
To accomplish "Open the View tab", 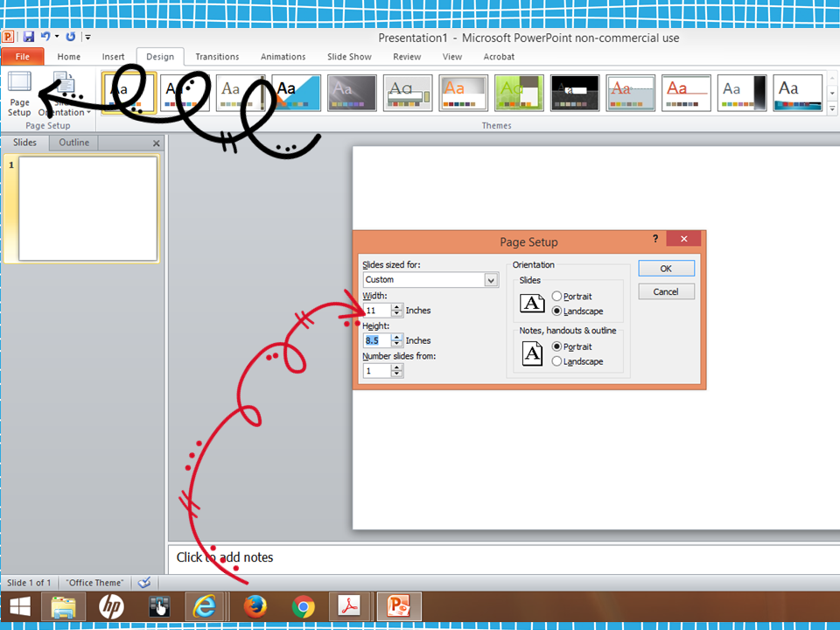I will click(x=451, y=56).
